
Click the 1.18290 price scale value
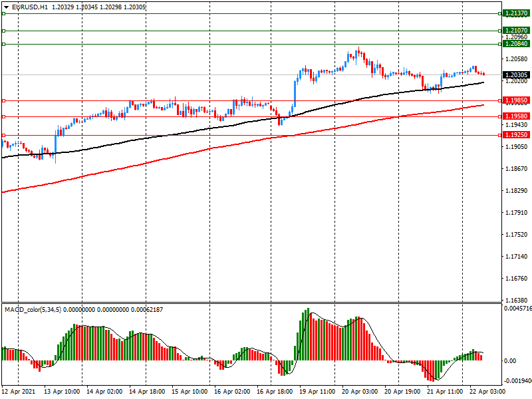(517, 191)
